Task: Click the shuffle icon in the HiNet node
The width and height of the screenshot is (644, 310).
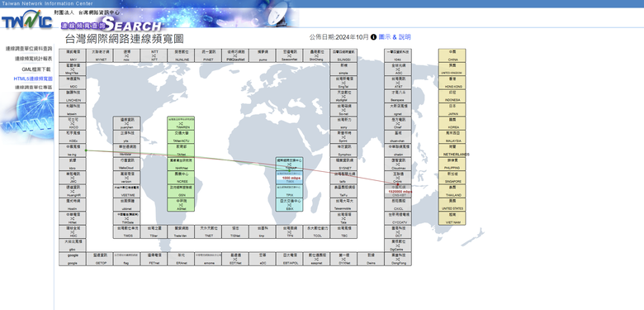Action: pyautogui.click(x=73, y=218)
